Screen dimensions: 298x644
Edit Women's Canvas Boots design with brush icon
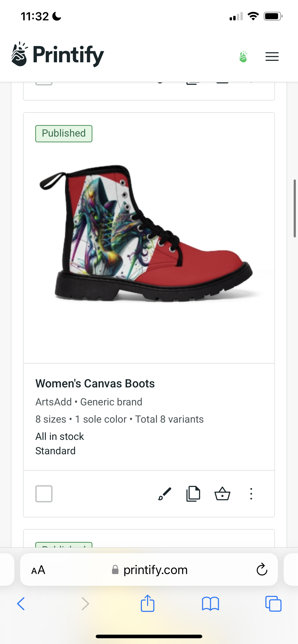coord(165,494)
